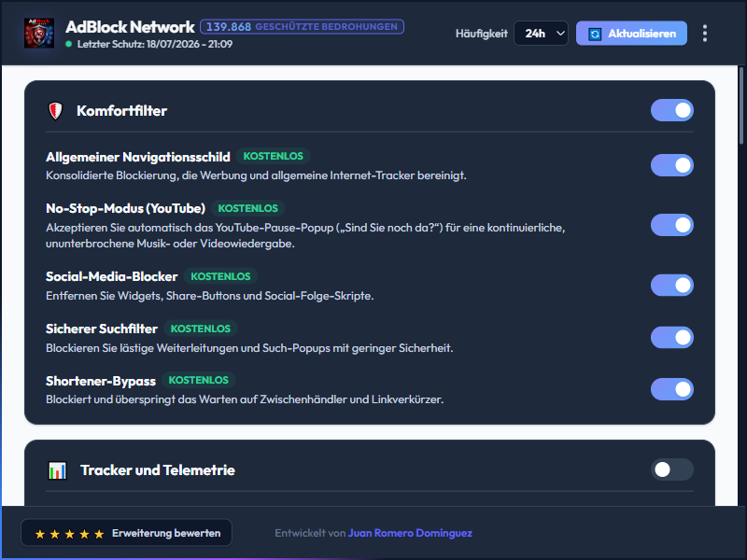Click KOSTENLOS badge beside Allgemeiner Navigationsschild

(273, 156)
